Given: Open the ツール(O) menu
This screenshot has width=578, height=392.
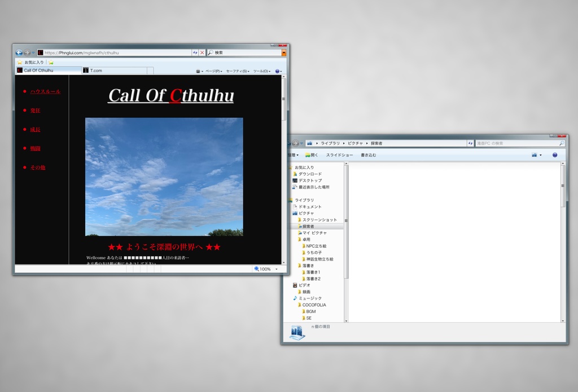Looking at the screenshot, I should 262,71.
